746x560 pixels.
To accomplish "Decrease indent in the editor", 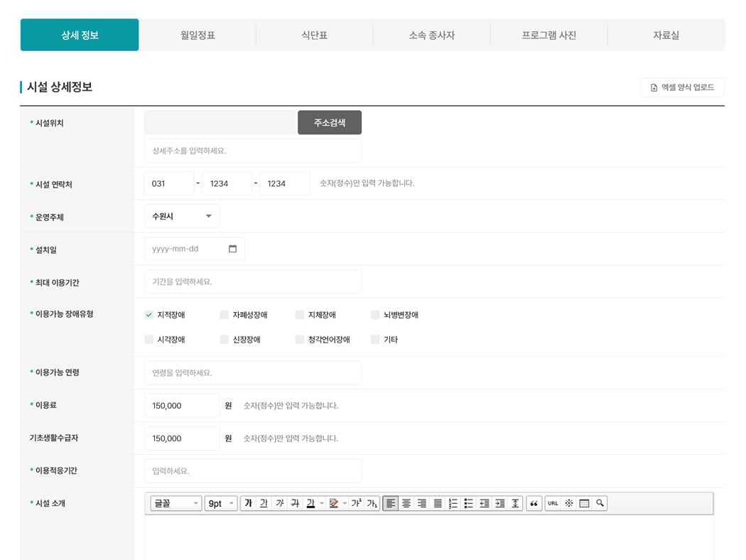I will [485, 503].
